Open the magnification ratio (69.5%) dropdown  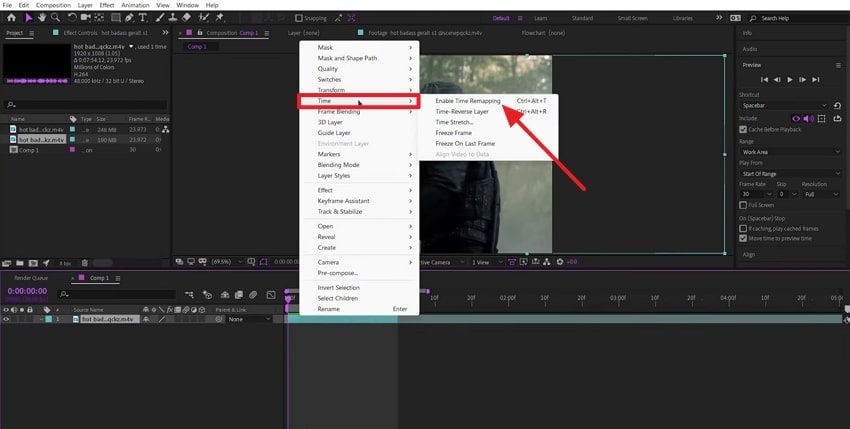pos(227,262)
